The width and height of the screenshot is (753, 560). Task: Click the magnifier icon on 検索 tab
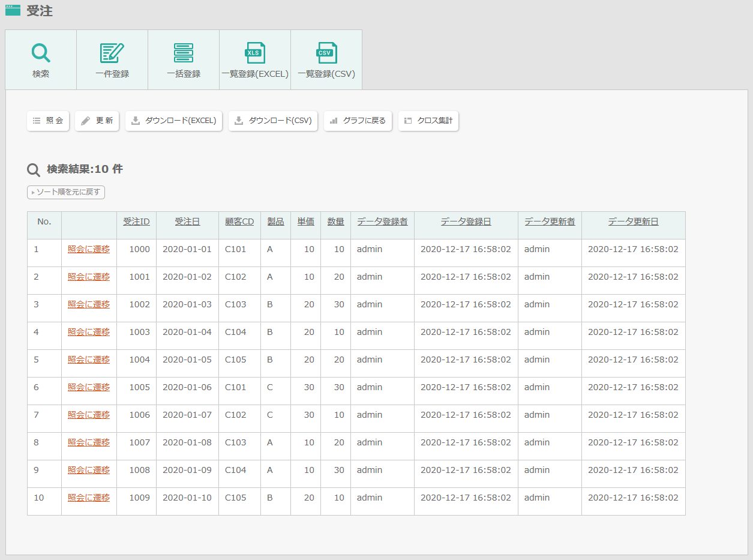[41, 53]
